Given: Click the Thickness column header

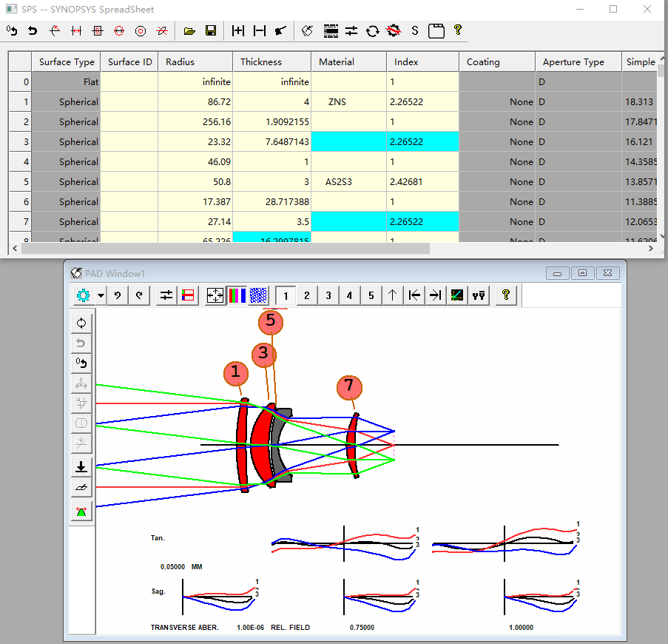Looking at the screenshot, I should tap(271, 62).
